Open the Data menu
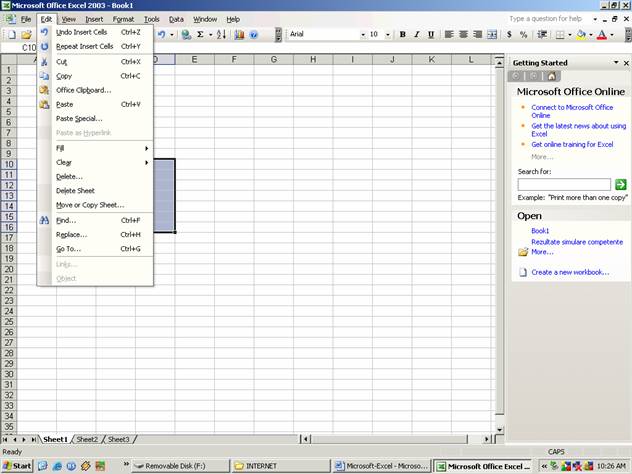632x474 pixels. click(x=176, y=19)
